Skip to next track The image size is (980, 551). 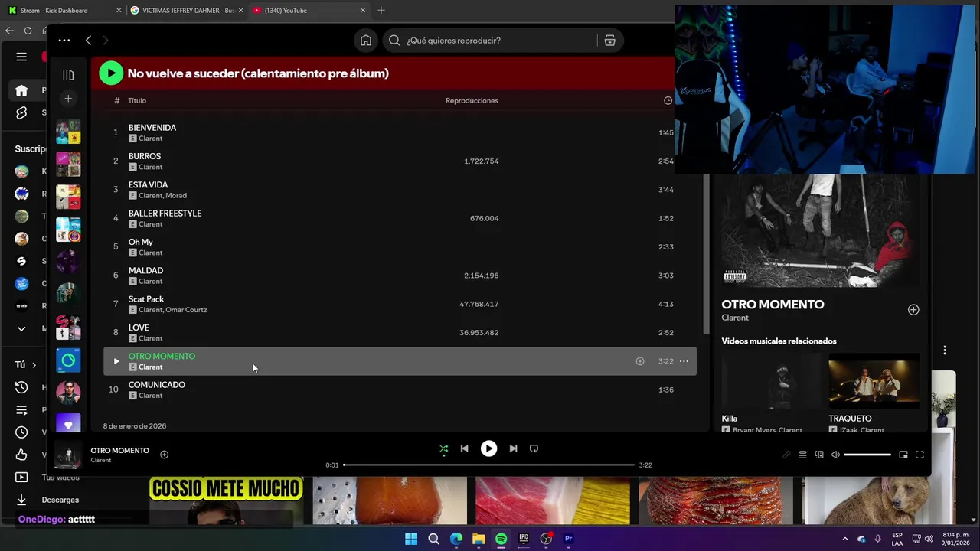(x=513, y=448)
